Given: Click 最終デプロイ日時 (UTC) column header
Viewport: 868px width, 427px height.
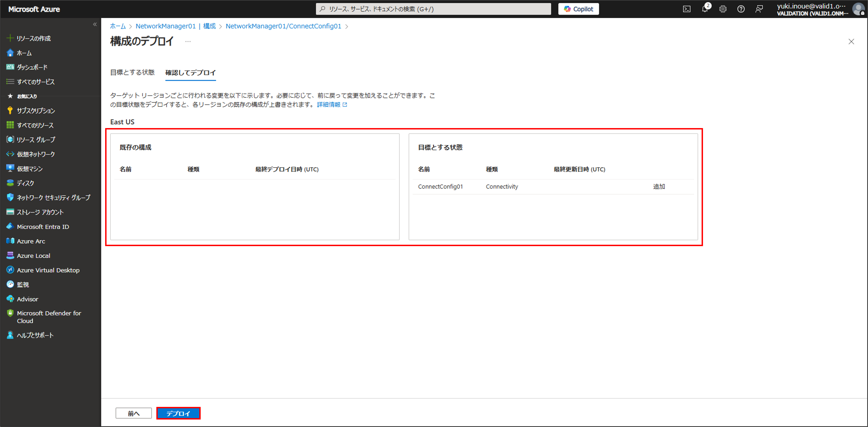Looking at the screenshot, I should click(x=287, y=169).
